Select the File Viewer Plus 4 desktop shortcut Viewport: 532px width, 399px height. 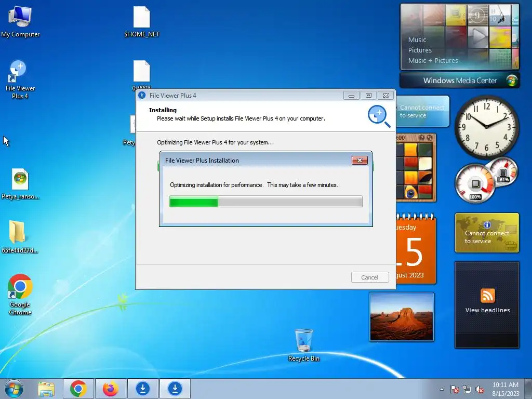click(x=20, y=80)
